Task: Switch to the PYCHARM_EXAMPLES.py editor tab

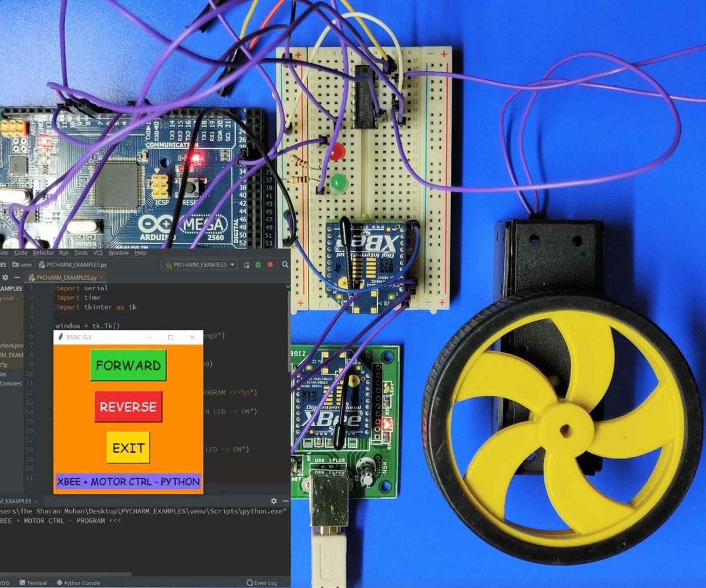Action: point(63,278)
